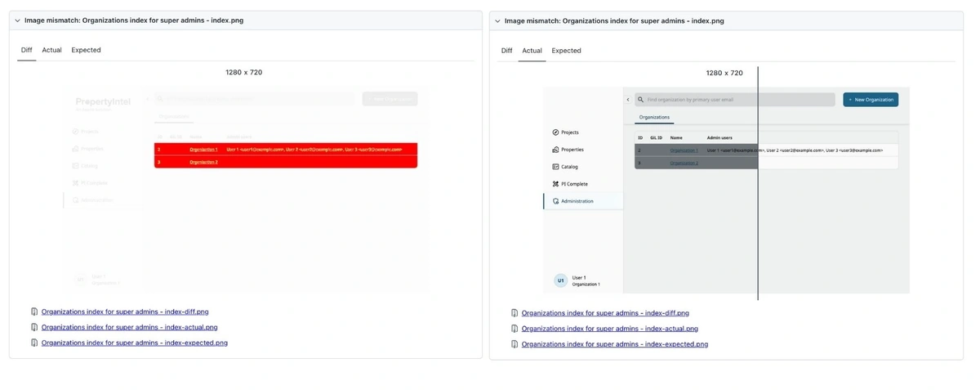Click file icon beside left index-actual.png
Viewport: 980px width, 390px height.
[x=34, y=327]
